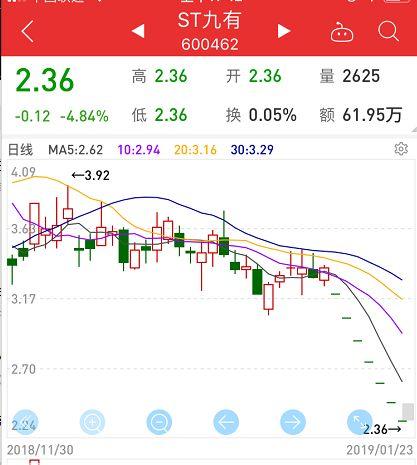Open chart settings gear

click(x=401, y=149)
